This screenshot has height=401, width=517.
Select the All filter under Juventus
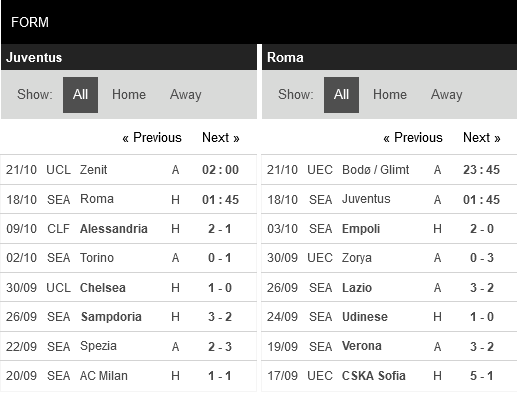pyautogui.click(x=80, y=95)
